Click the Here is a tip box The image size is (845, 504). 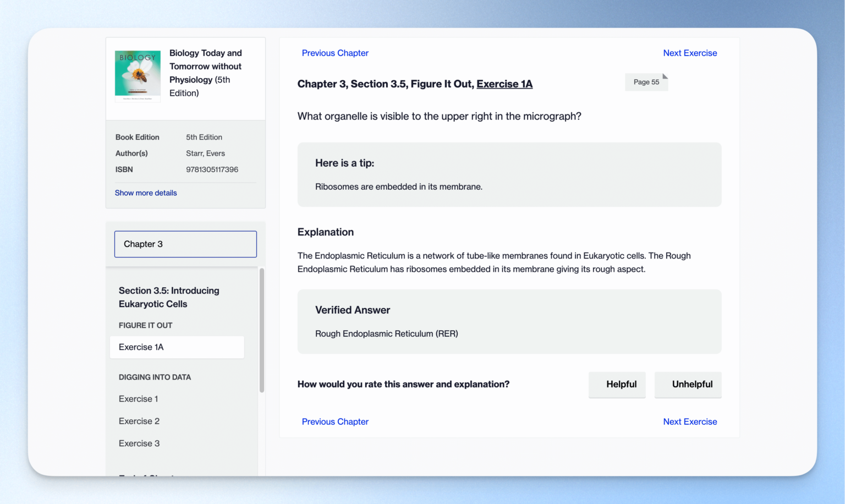509,174
